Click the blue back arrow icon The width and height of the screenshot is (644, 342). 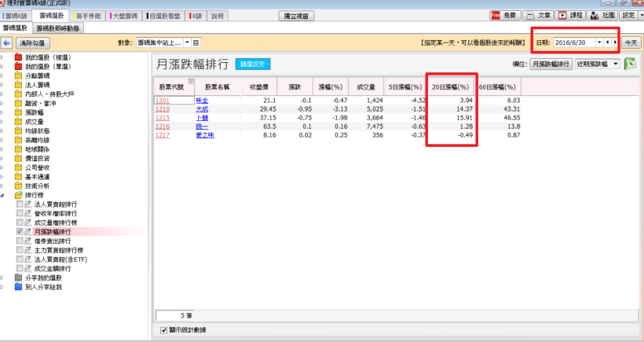[6, 42]
